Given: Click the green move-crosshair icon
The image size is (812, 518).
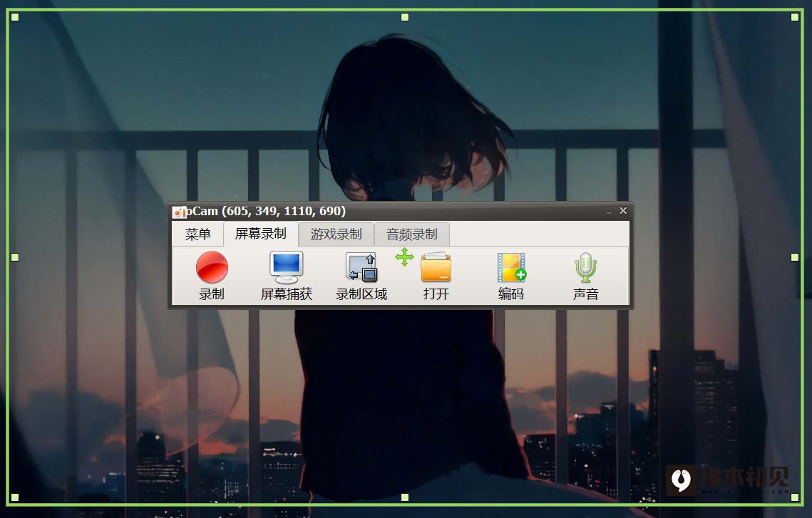Looking at the screenshot, I should click(x=404, y=257).
